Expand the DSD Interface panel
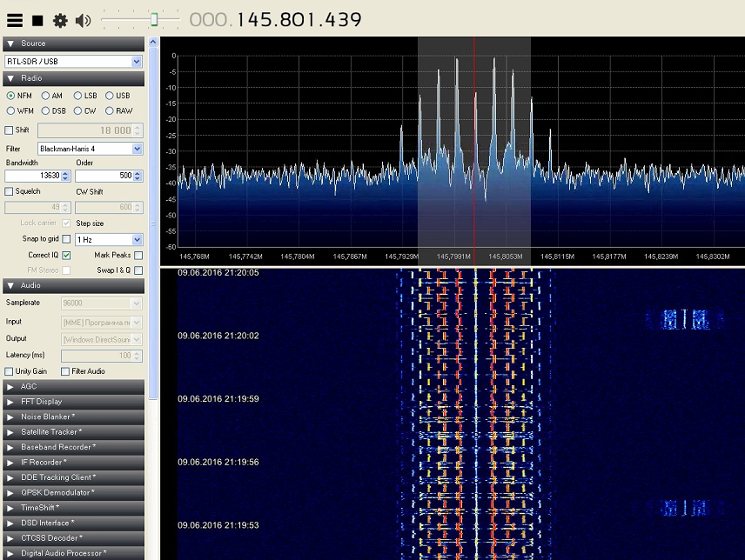This screenshot has width=745, height=560. [x=74, y=523]
